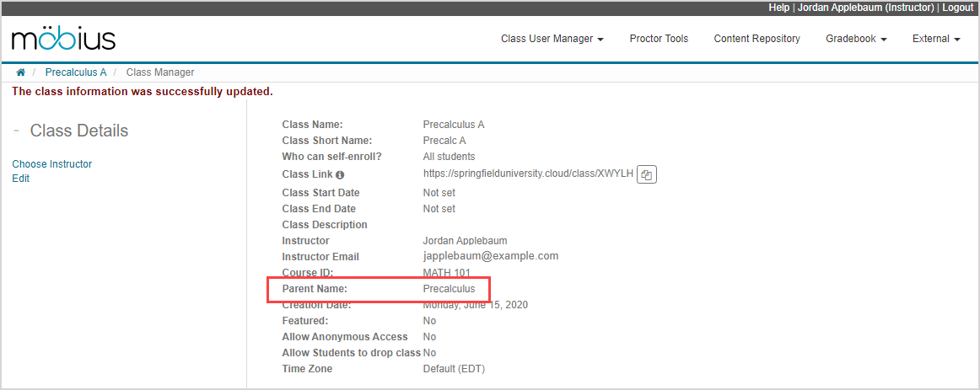The width and height of the screenshot is (980, 390).
Task: Click the Parent Name value Precalculus
Action: click(449, 289)
